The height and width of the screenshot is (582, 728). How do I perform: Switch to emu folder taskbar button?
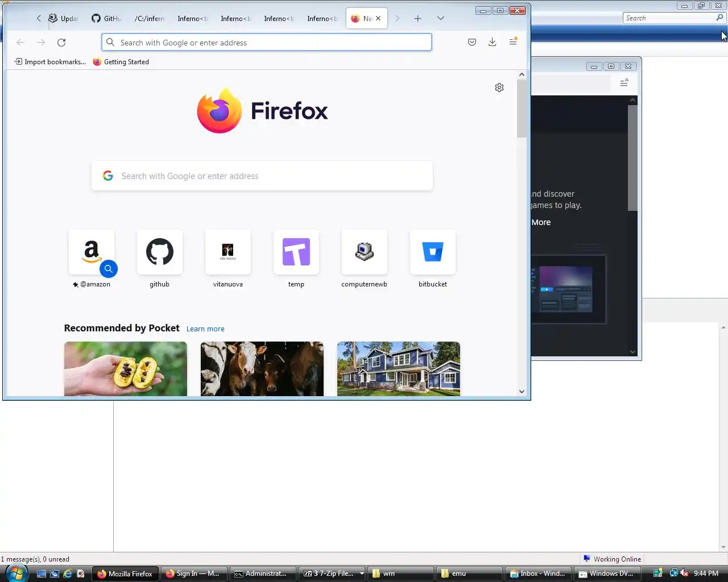(469, 573)
